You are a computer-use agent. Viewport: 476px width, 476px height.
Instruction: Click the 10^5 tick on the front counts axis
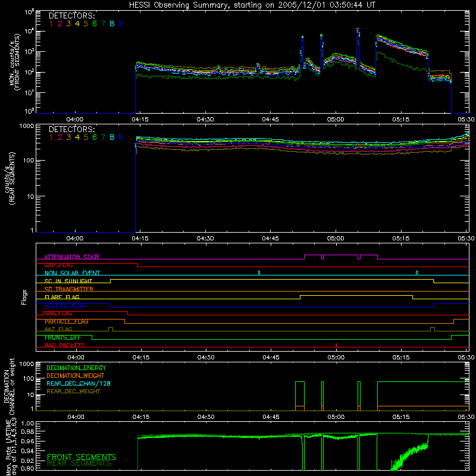point(29,12)
